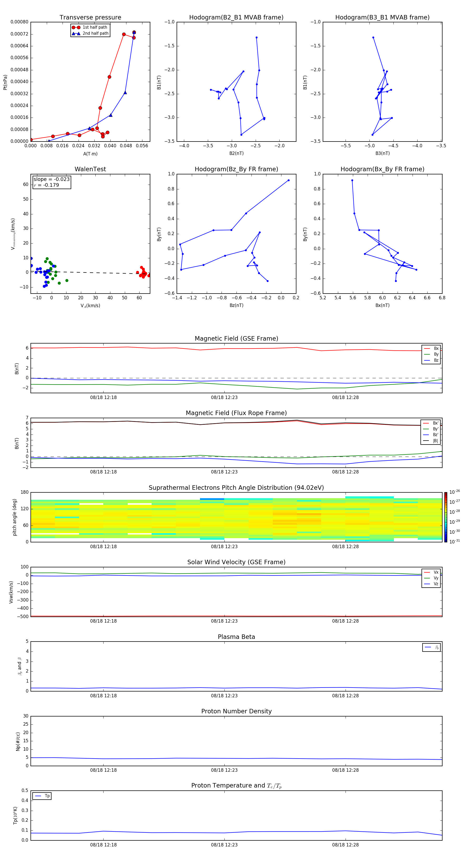
Task: Click "08/18 12:28" tick under Solar Wind Velocity plot
Action: [x=345, y=621]
